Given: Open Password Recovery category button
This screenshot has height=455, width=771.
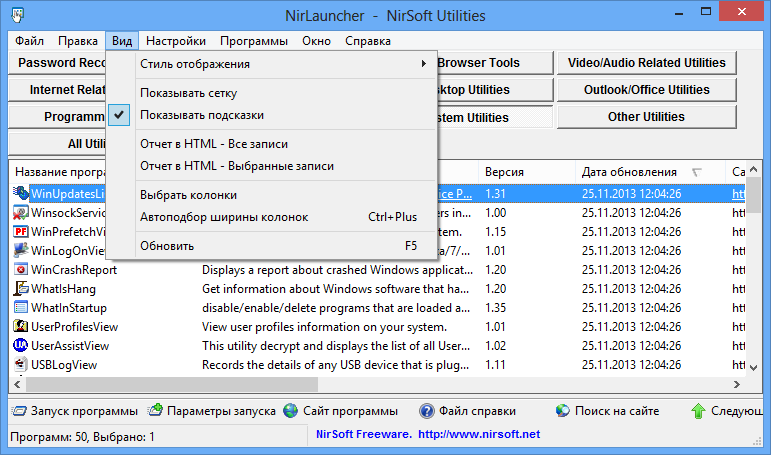Looking at the screenshot, I should [58, 63].
